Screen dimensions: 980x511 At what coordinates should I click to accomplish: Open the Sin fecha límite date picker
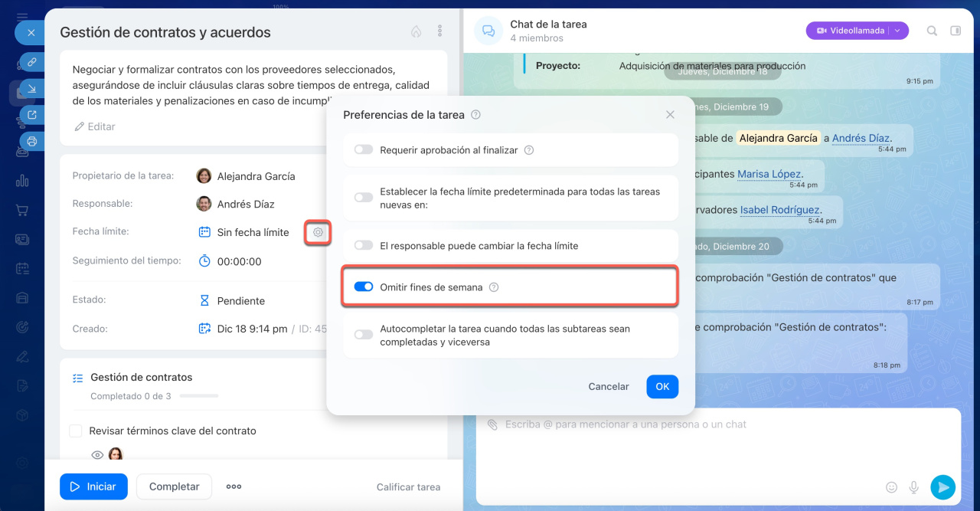tap(253, 232)
